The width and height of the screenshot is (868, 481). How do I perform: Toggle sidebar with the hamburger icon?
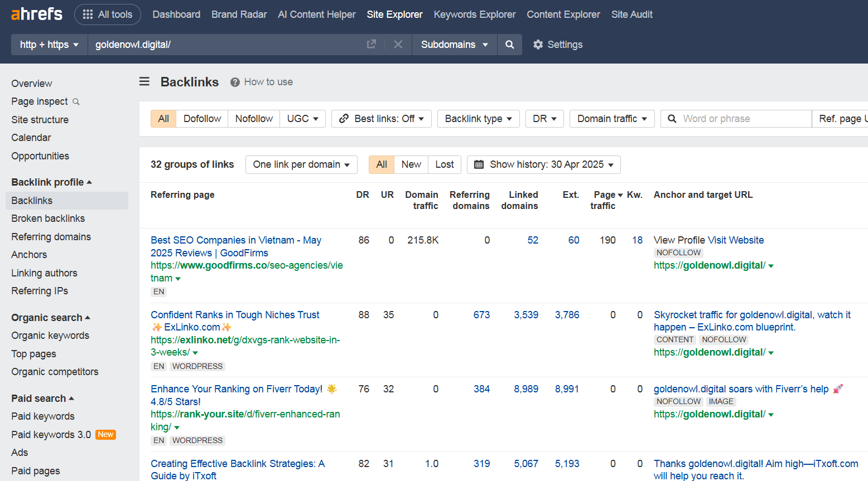(144, 82)
